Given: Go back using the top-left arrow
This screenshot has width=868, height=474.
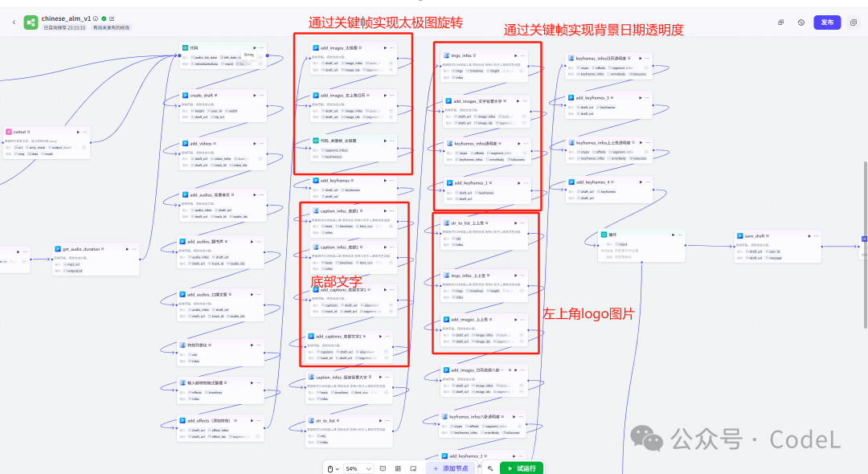Looking at the screenshot, I should [x=14, y=22].
